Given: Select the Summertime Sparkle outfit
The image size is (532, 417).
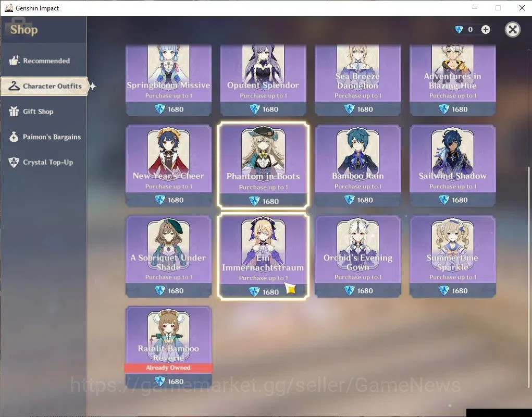Looking at the screenshot, I should (453, 256).
